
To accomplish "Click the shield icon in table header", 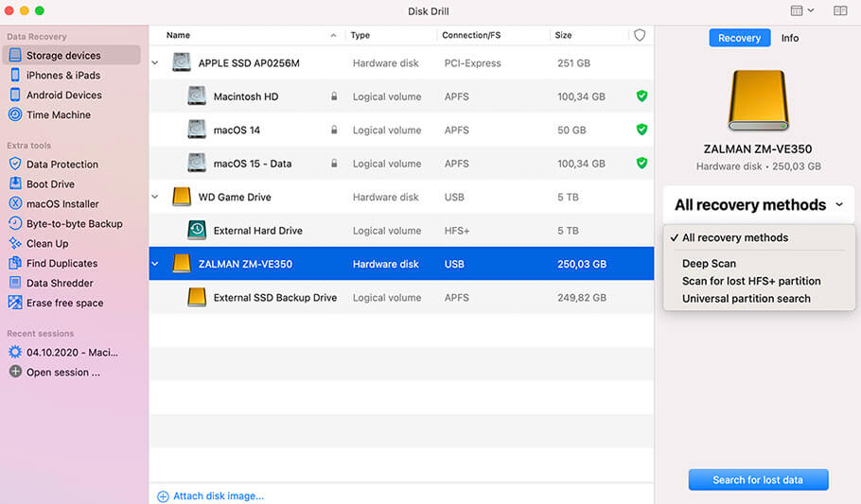I will [640, 35].
